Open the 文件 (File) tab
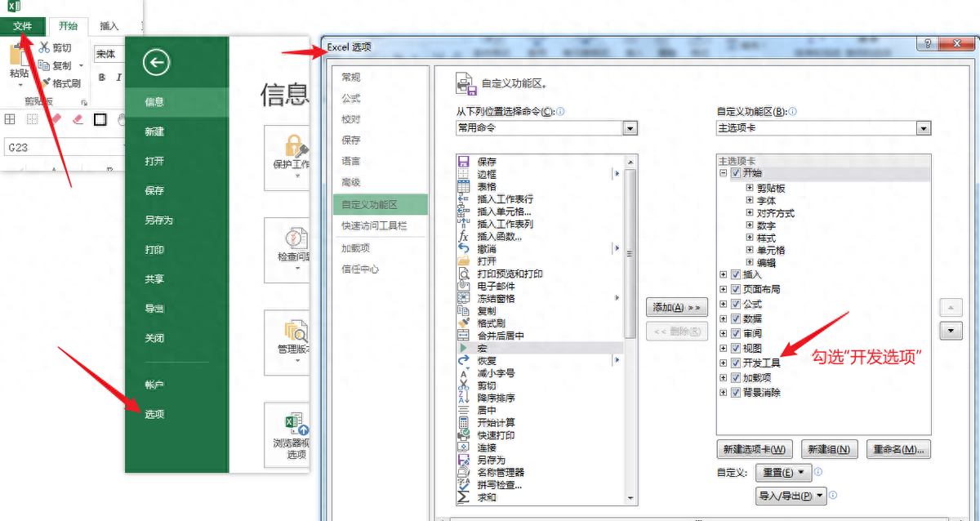 point(23,26)
